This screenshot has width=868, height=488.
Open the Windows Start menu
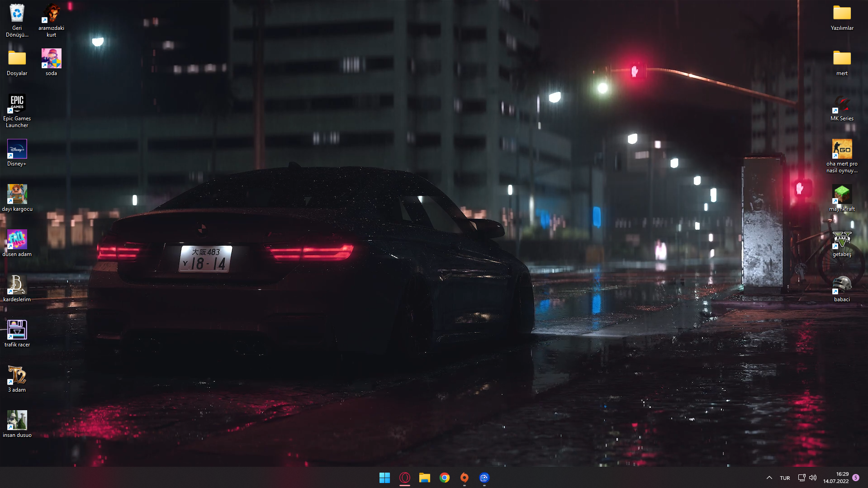tap(384, 478)
